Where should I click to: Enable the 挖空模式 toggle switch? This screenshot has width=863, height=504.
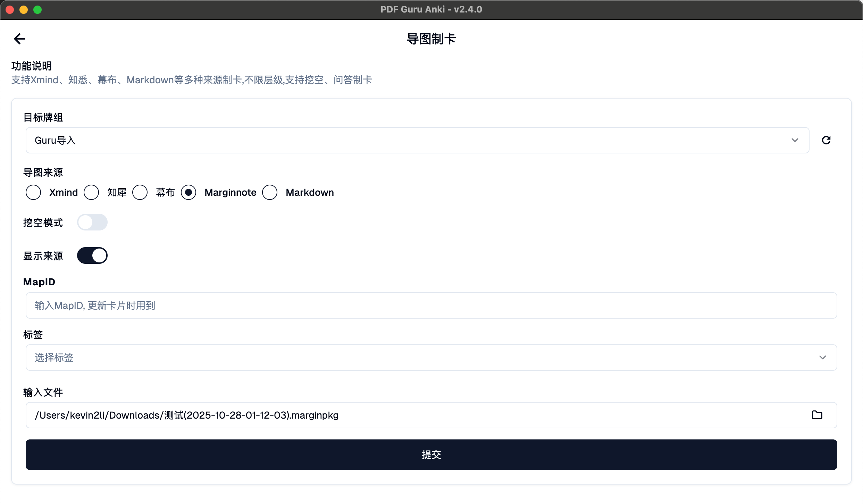click(x=92, y=222)
